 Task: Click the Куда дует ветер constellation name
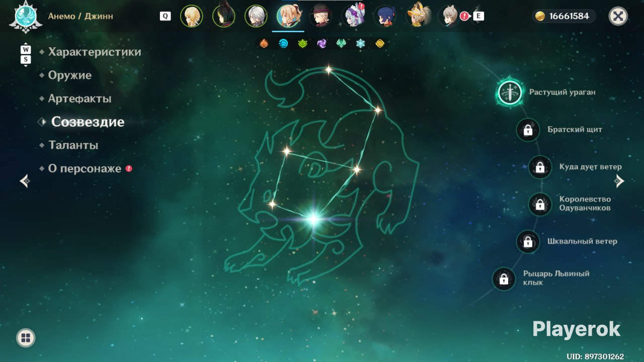coord(591,167)
